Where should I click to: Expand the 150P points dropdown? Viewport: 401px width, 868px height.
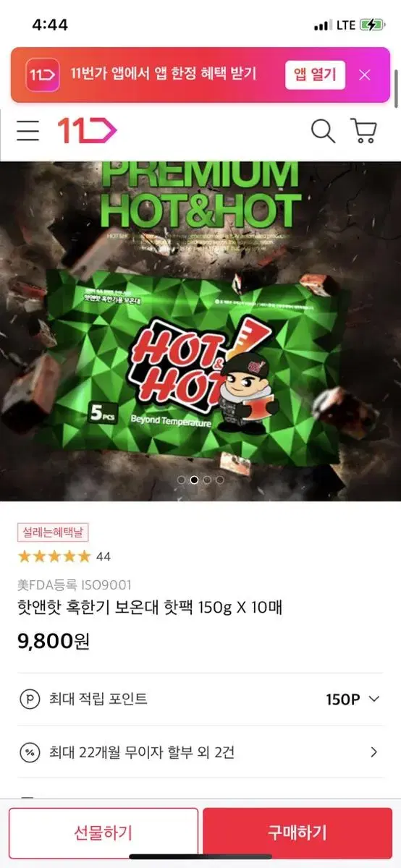pos(353,699)
